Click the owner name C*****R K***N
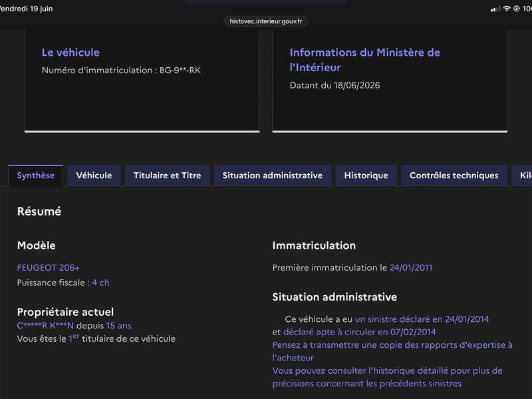The width and height of the screenshot is (532, 399). [45, 326]
